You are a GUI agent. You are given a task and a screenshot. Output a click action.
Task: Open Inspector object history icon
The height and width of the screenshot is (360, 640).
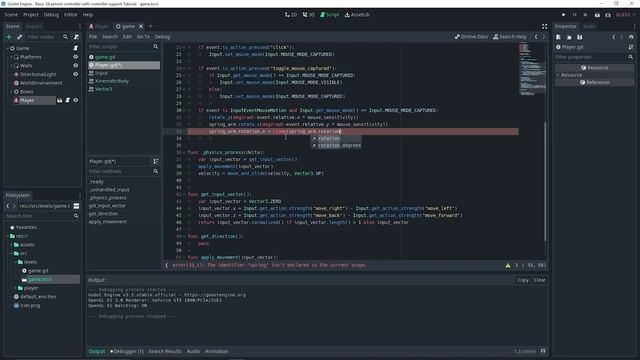tap(631, 37)
